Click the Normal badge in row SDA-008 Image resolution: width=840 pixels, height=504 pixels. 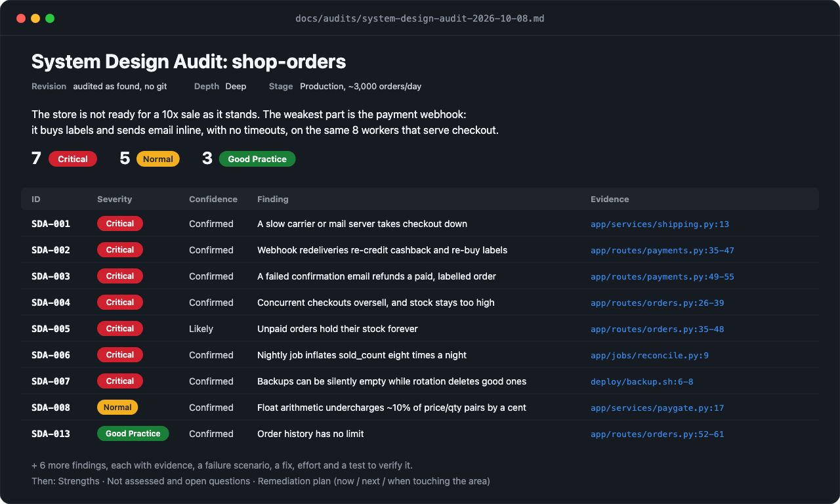coord(117,408)
